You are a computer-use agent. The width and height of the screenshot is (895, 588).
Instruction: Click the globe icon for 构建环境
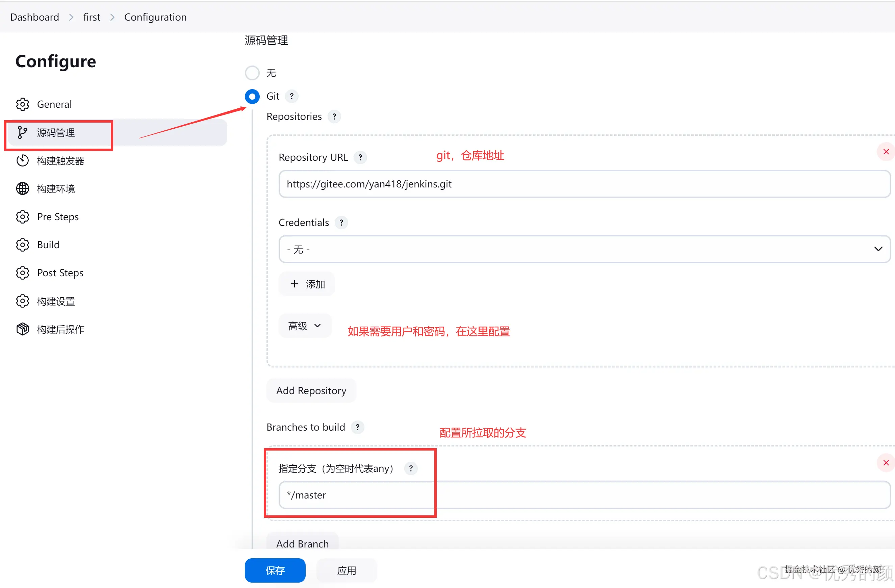coord(23,189)
